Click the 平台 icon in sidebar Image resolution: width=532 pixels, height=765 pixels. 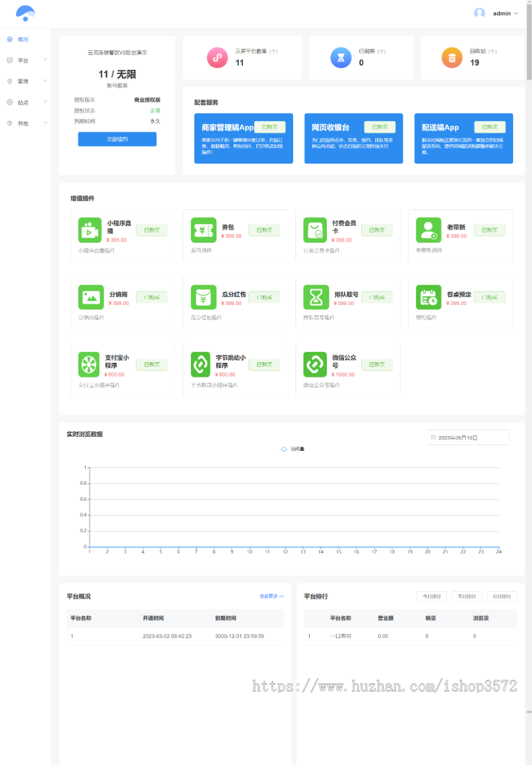click(9, 60)
